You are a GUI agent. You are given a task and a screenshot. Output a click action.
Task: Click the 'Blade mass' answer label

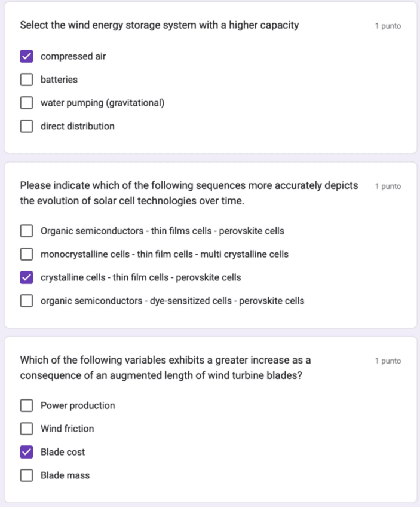pyautogui.click(x=65, y=475)
